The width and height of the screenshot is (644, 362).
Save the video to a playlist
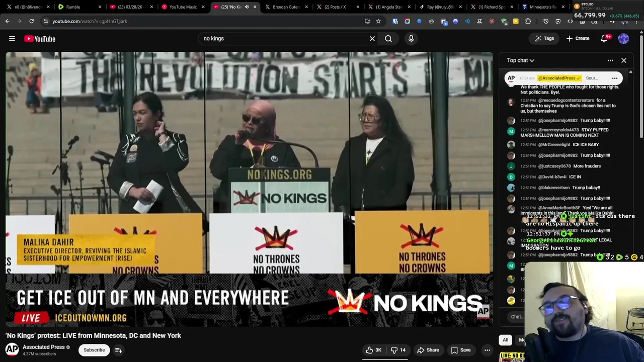pos(461,350)
